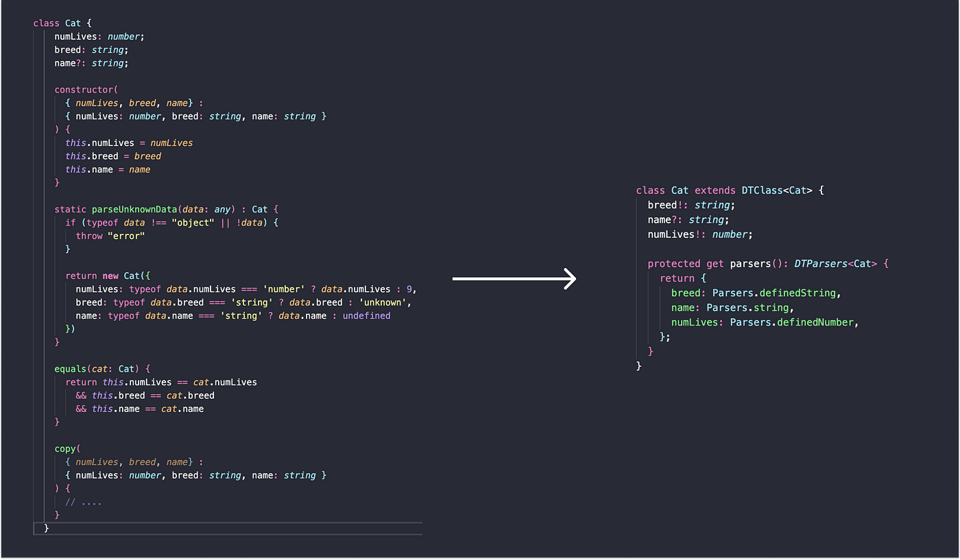Click the 'this.breed = breed' assignment line
960x560 pixels.
pos(113,156)
